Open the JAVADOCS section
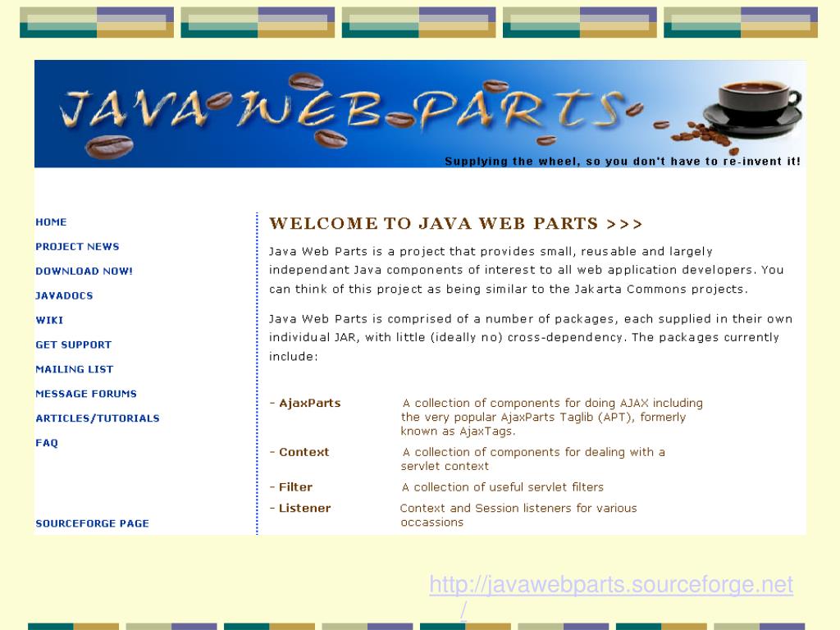 coord(64,295)
